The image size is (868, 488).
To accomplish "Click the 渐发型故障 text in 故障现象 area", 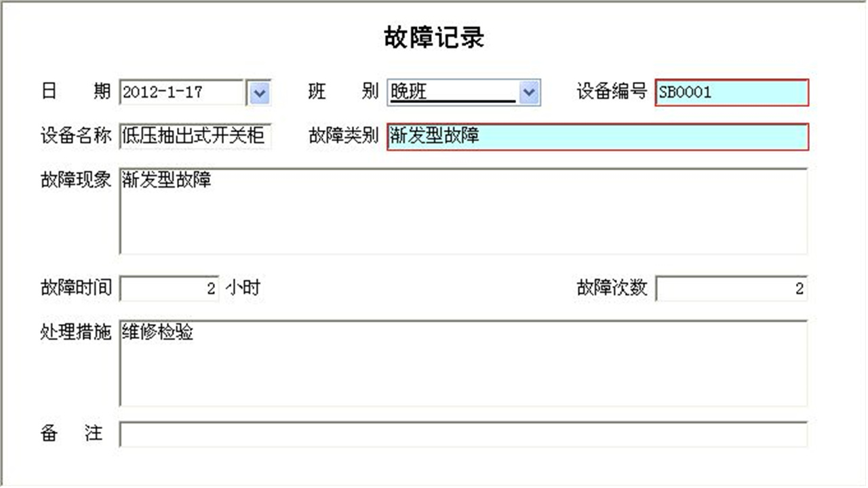I will tap(166, 181).
